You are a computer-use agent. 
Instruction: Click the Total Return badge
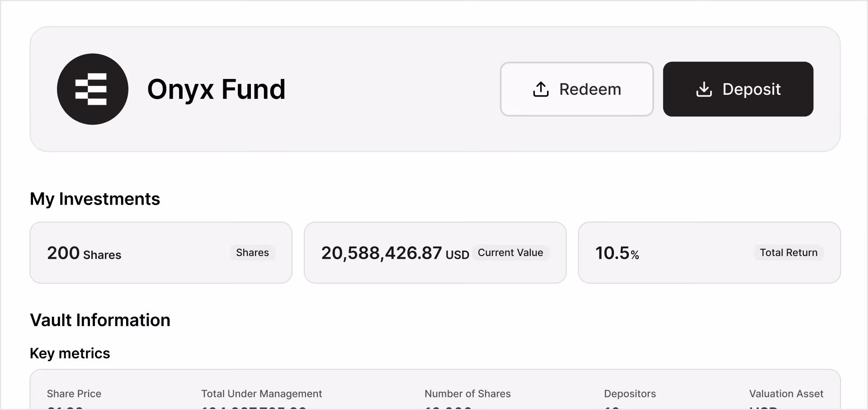tap(788, 252)
